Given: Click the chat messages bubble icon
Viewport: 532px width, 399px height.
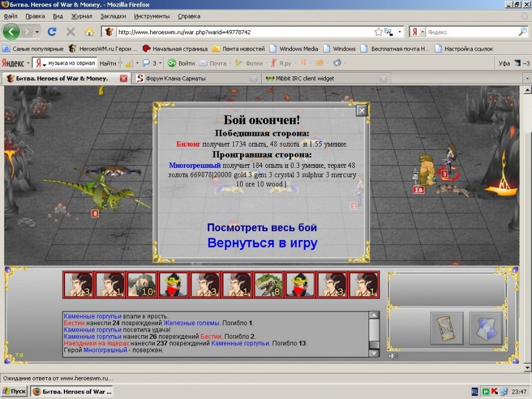Looking at the screenshot, I should pyautogui.click(x=146, y=63).
